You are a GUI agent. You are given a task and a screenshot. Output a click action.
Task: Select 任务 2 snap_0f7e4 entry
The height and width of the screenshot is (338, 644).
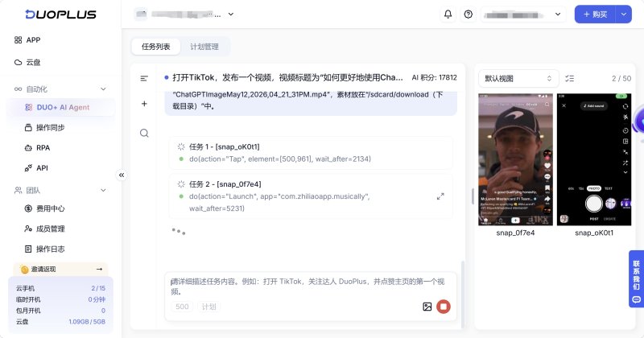(x=311, y=196)
